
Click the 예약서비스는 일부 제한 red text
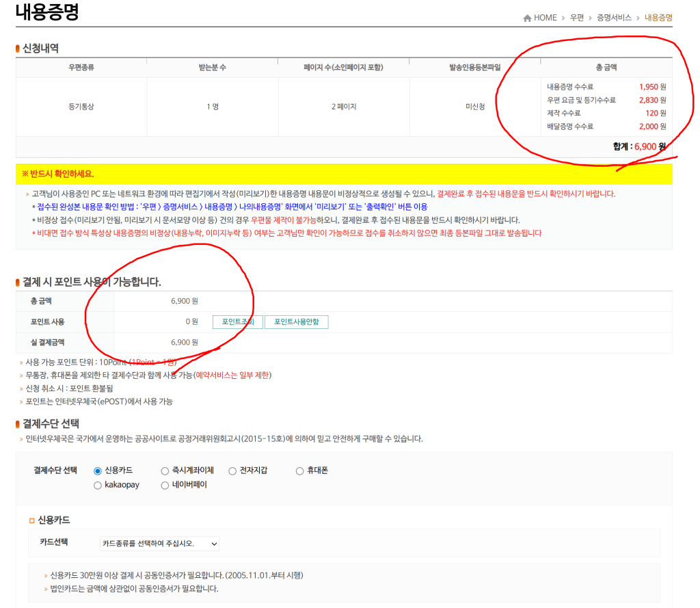pyautogui.click(x=232, y=375)
